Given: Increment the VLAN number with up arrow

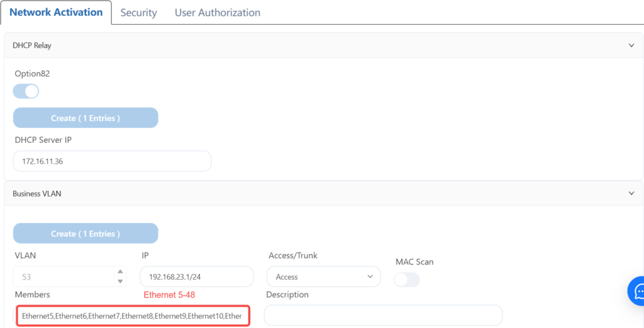Looking at the screenshot, I should (120, 273).
